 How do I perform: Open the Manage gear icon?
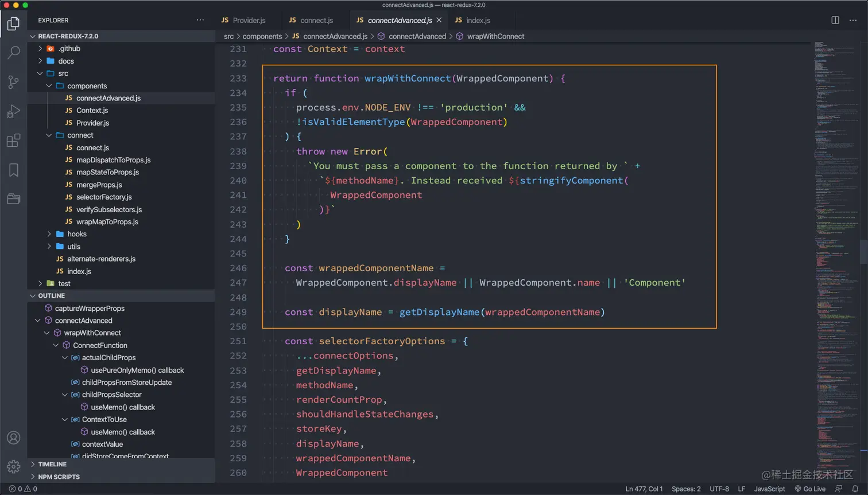pos(13,466)
